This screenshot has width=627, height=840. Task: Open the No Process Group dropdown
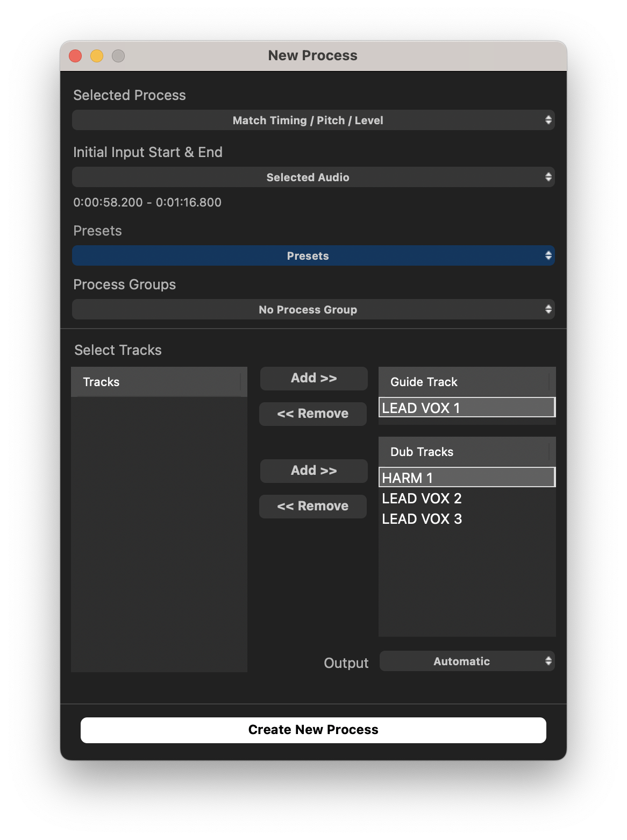click(313, 310)
